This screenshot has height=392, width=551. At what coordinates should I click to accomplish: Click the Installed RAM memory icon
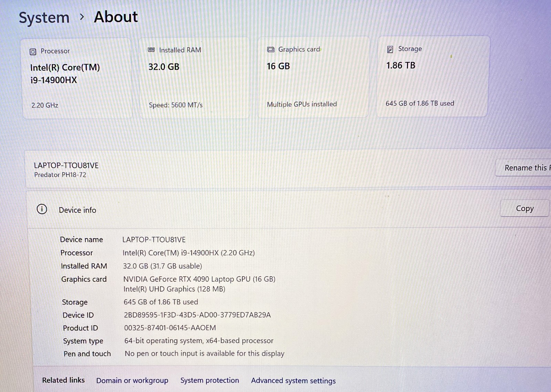click(151, 50)
